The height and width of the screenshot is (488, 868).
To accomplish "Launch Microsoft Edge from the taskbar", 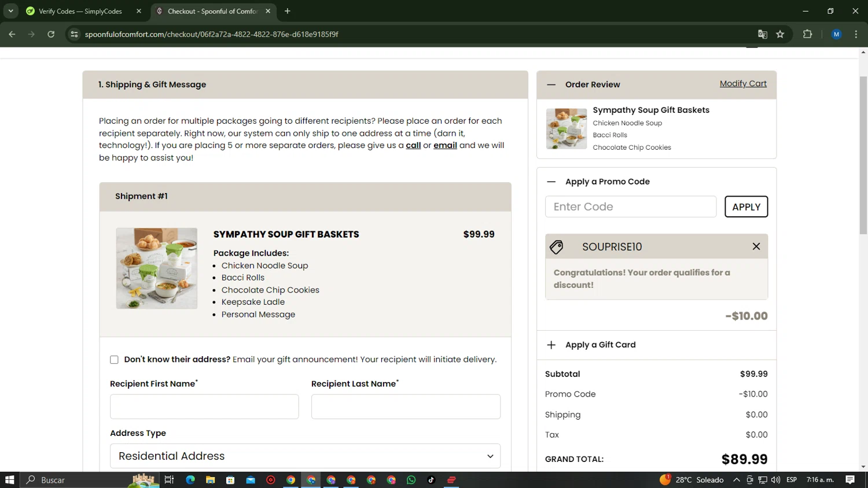I will click(x=190, y=480).
